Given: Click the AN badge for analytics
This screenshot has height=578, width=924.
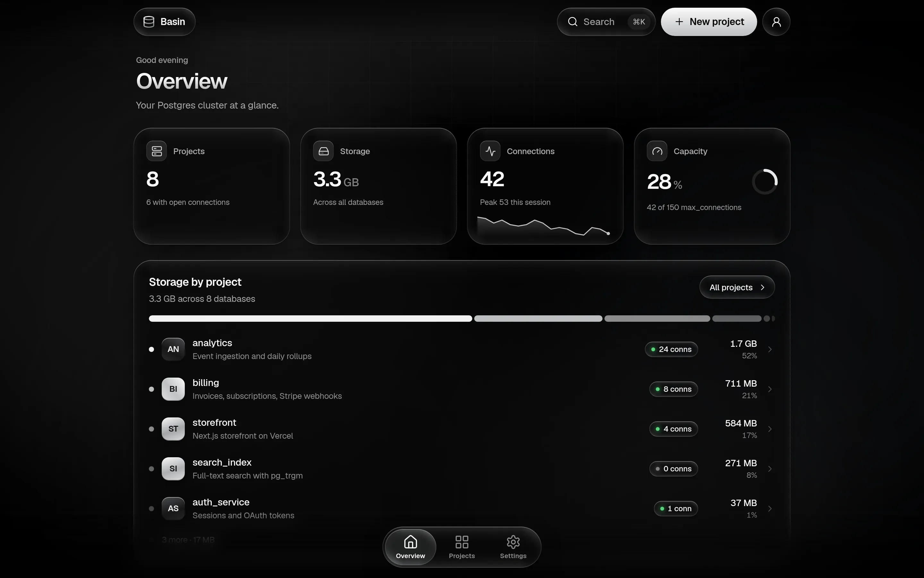Looking at the screenshot, I should point(173,349).
